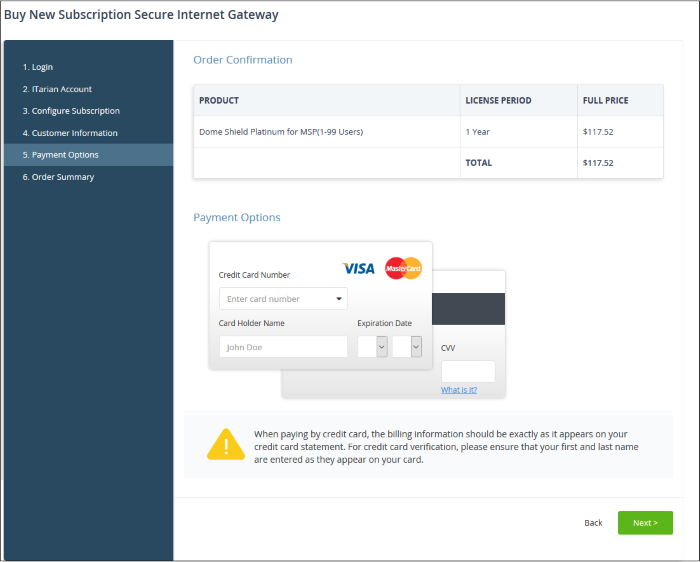Image resolution: width=700 pixels, height=562 pixels.
Task: Click the Credit Card Number label
Action: point(254,275)
